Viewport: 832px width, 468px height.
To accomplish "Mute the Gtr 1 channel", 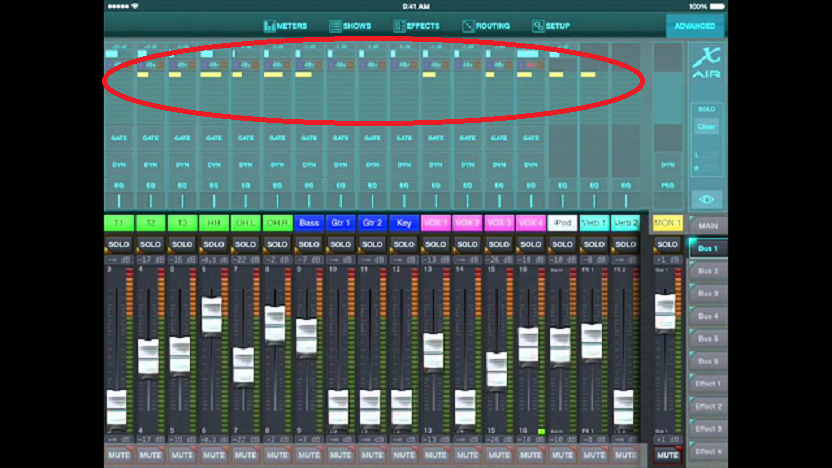I will point(340,455).
